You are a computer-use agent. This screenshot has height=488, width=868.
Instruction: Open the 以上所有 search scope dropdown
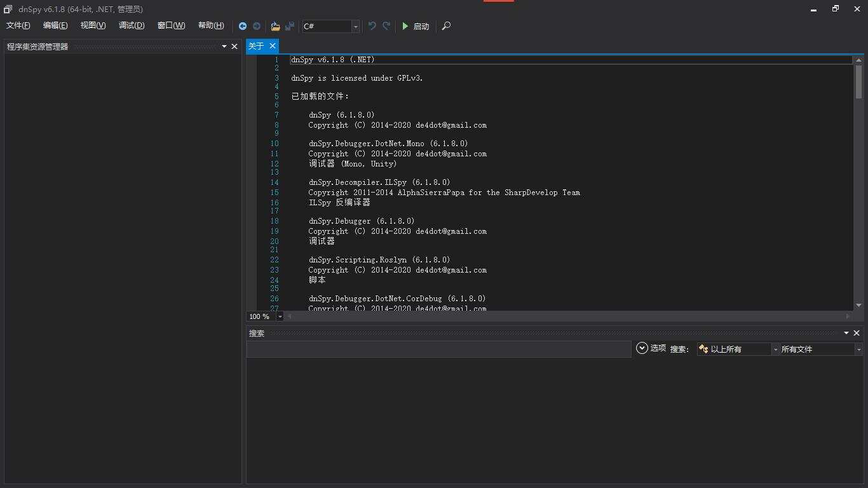pos(775,349)
